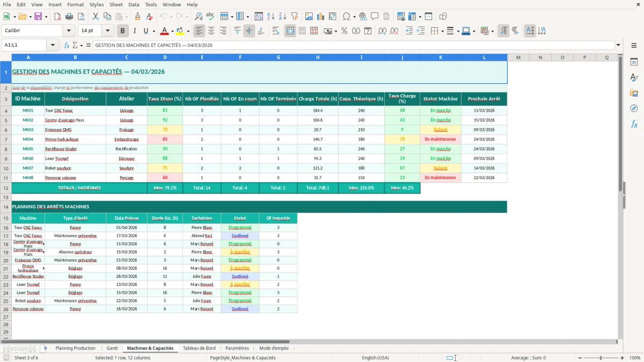Open the Function Wizard
This screenshot has width=644, height=362.
tap(67, 45)
